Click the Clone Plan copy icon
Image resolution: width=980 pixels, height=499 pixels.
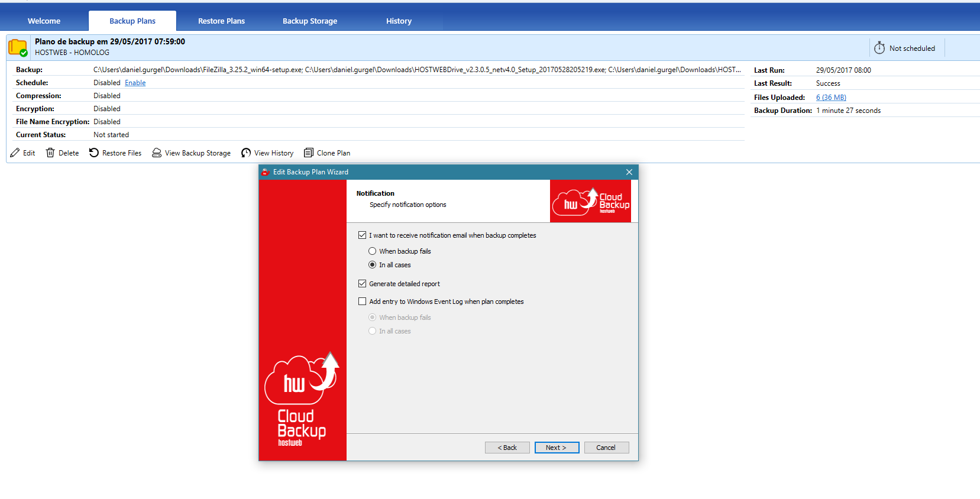pos(309,153)
